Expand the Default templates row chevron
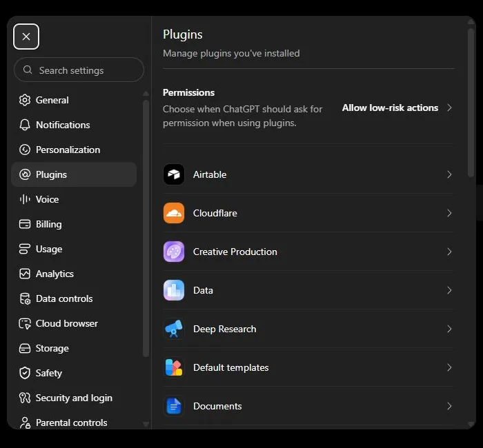483x448 pixels. 449,367
